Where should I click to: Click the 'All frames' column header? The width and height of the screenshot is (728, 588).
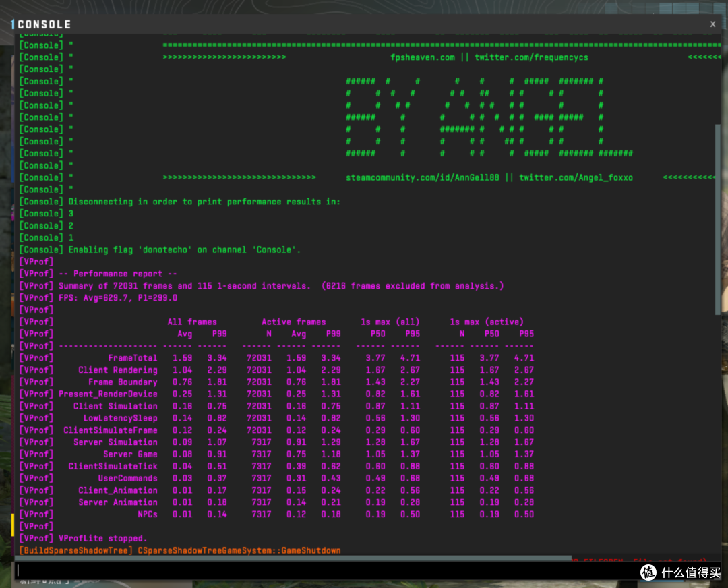coord(192,322)
